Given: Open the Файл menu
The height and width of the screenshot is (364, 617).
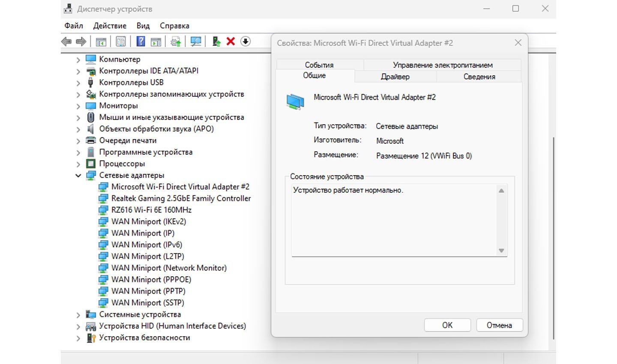Looking at the screenshot, I should pos(74,26).
